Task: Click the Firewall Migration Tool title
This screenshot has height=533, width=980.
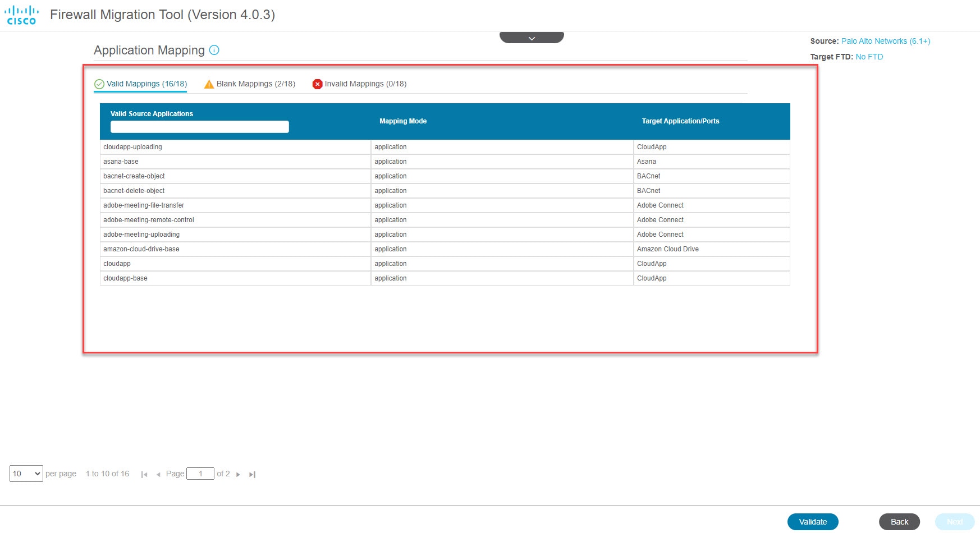Action: 162,15
